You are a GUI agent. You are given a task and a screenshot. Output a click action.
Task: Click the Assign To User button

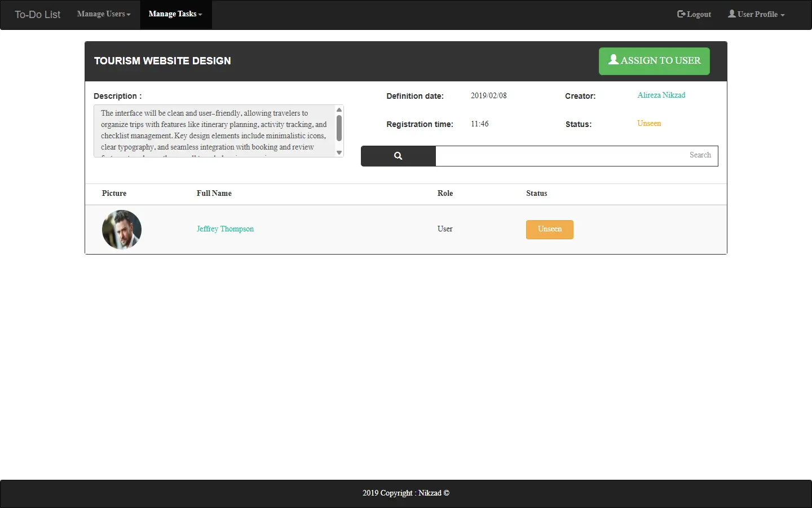[x=654, y=61]
